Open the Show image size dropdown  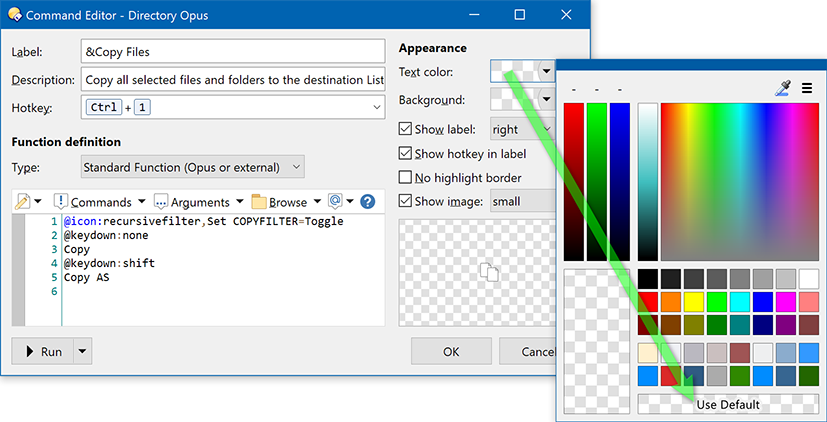point(522,202)
